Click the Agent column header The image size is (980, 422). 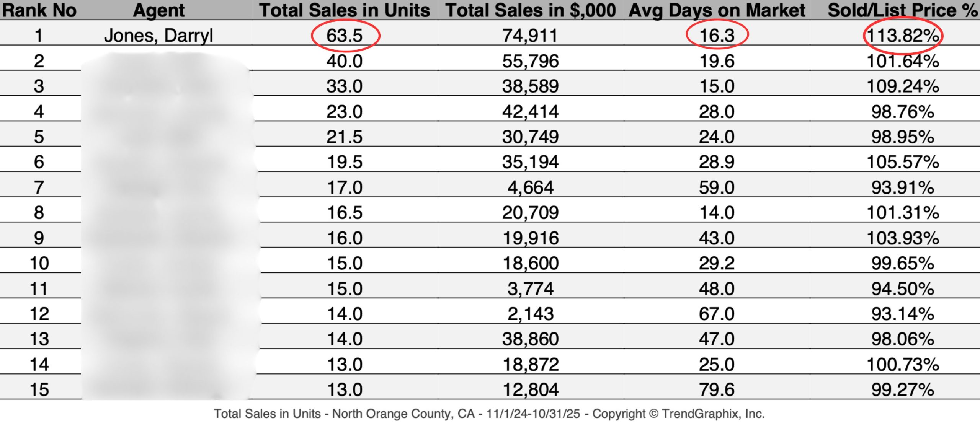(158, 10)
